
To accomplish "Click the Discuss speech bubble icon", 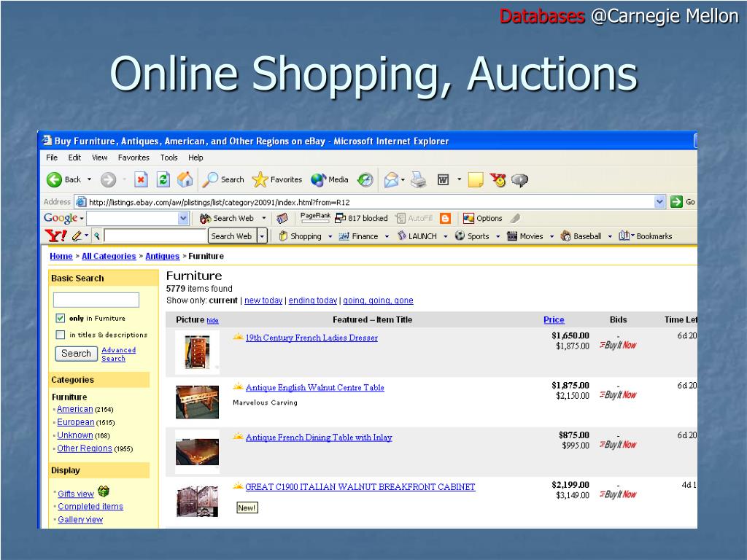I will (x=519, y=180).
